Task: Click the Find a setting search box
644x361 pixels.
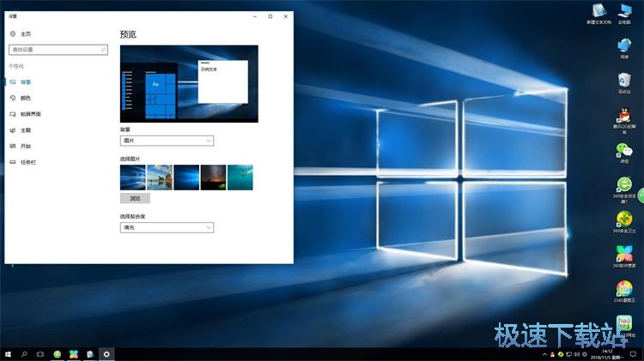Action: pyautogui.click(x=58, y=50)
